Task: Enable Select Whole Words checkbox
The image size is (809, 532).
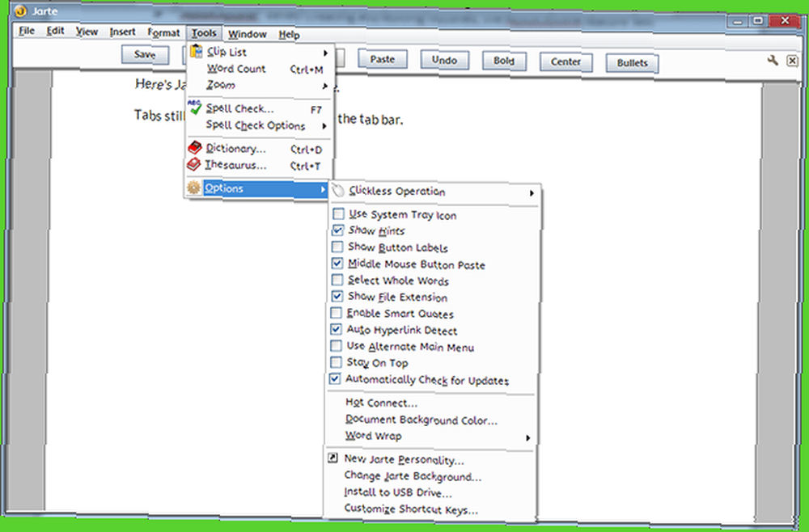Action: [337, 280]
